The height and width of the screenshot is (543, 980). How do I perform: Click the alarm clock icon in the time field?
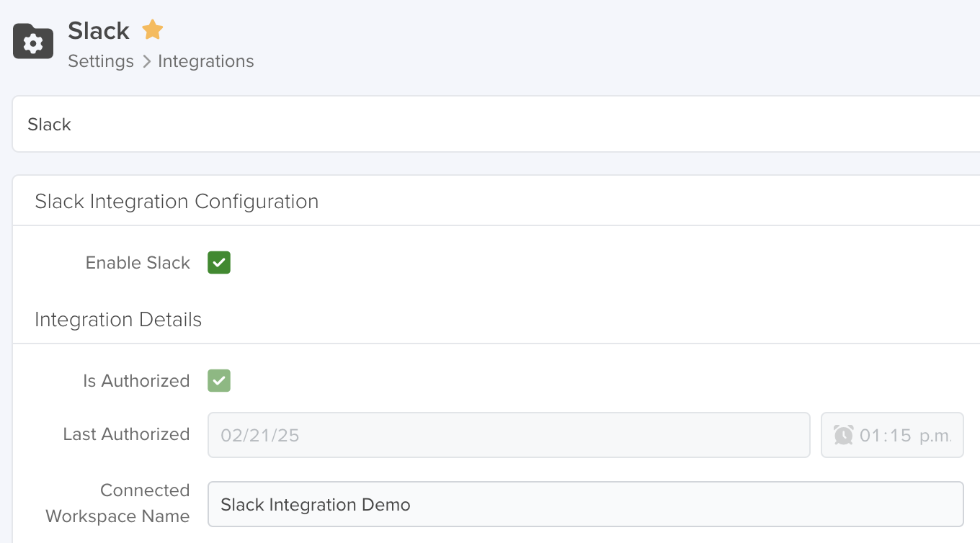tap(843, 434)
